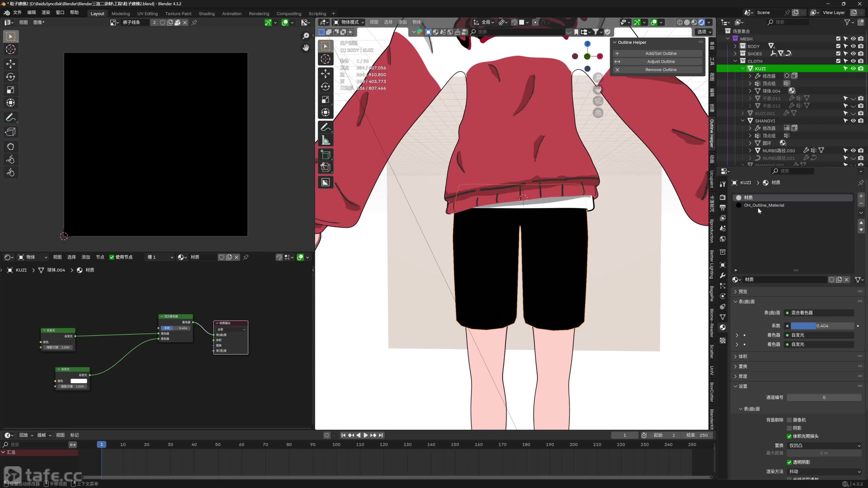The height and width of the screenshot is (488, 868).
Task: Click the 选项 options button in viewport
Action: coord(704,32)
